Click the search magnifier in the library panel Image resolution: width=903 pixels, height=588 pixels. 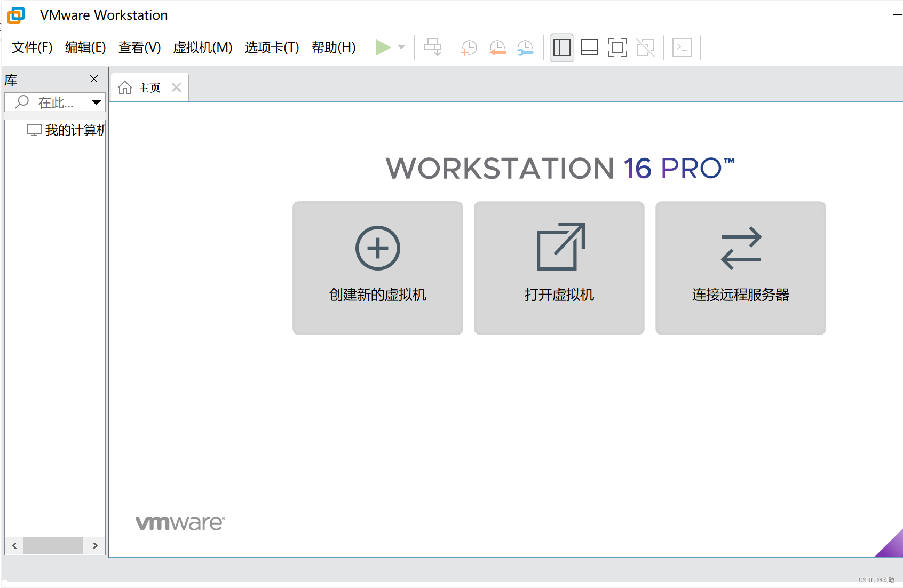(20, 102)
